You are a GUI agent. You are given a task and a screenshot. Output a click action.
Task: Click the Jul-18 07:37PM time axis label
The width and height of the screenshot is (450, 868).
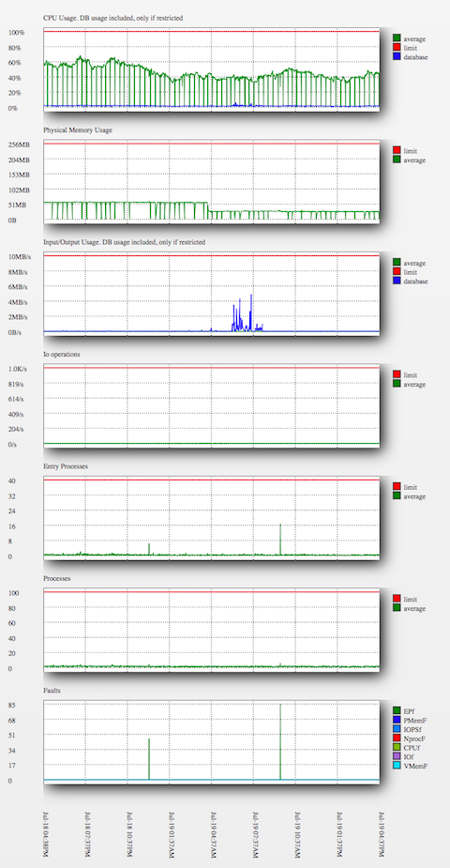(x=87, y=835)
